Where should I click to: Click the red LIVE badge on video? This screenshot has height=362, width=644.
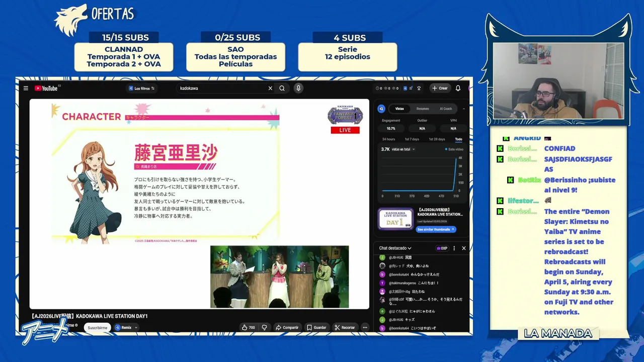(x=345, y=130)
